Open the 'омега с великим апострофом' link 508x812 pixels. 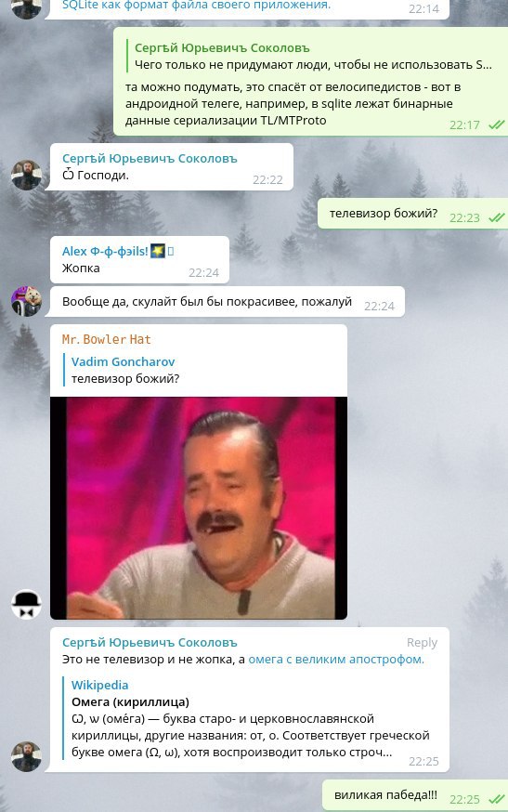click(336, 660)
